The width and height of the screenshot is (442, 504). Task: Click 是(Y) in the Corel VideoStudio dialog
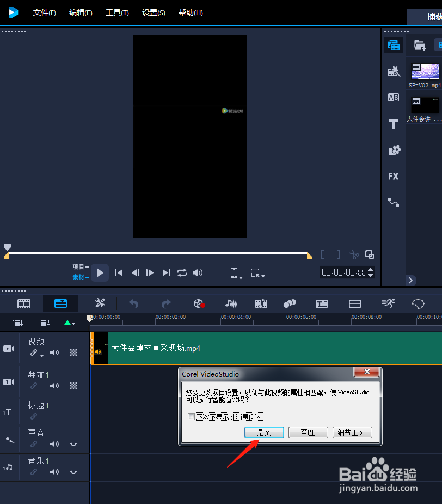(264, 432)
